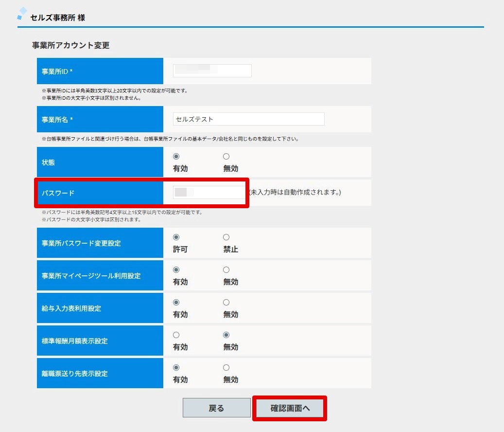Click note 事業所IDの大文字小文字は区別されません
Viewport: 504px width, 432px height.
click(91, 98)
